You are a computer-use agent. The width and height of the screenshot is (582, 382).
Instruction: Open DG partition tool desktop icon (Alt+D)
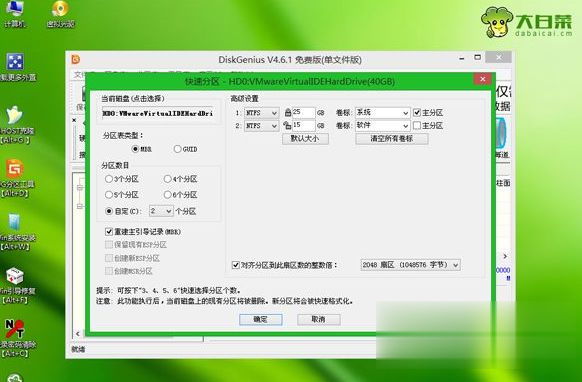click(x=15, y=178)
